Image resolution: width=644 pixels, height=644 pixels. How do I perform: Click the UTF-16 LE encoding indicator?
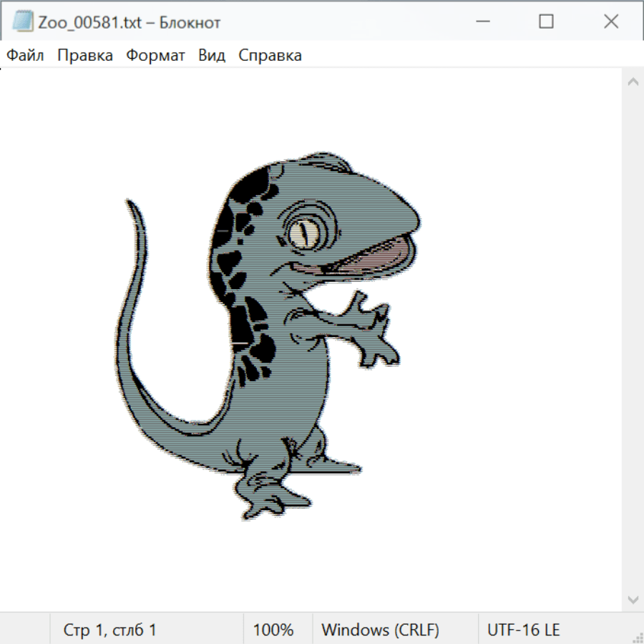point(523,630)
